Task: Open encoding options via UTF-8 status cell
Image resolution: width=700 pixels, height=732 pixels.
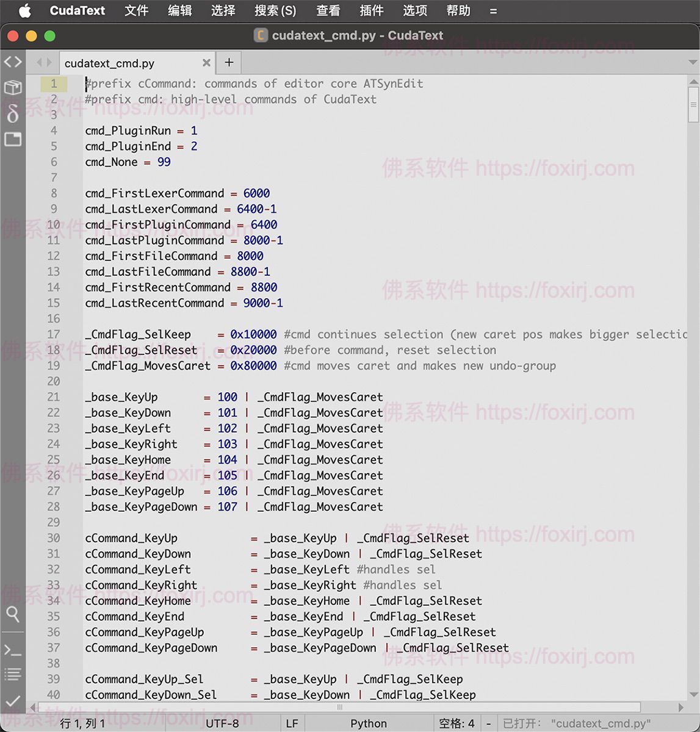Action: click(222, 723)
